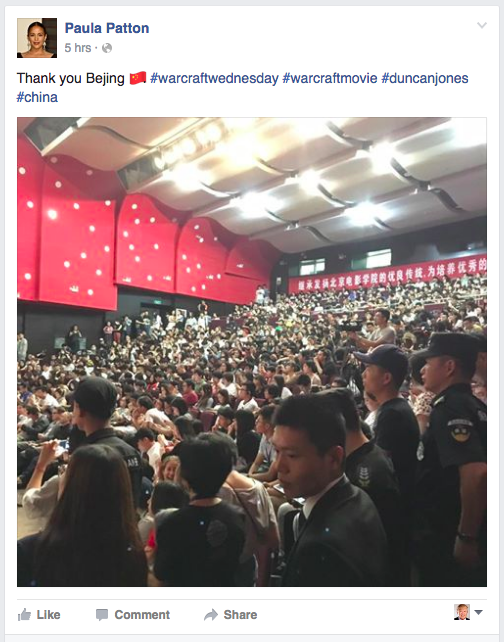Click the China flag emoji in post
The width and height of the screenshot is (504, 642).
[138, 78]
